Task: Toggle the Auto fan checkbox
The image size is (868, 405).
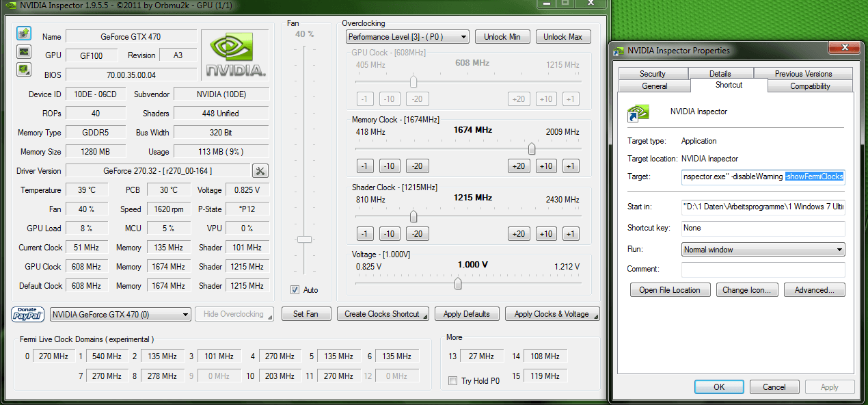Action: click(x=295, y=290)
